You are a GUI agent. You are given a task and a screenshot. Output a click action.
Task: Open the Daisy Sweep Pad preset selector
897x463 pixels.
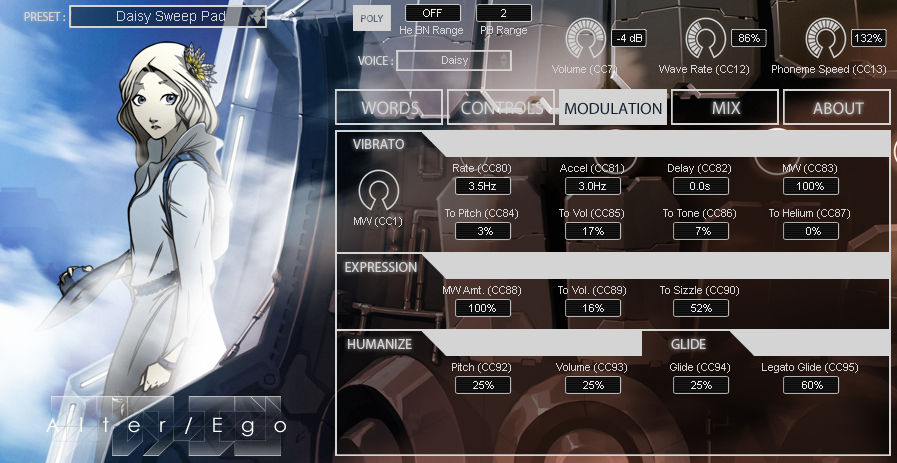[168, 16]
